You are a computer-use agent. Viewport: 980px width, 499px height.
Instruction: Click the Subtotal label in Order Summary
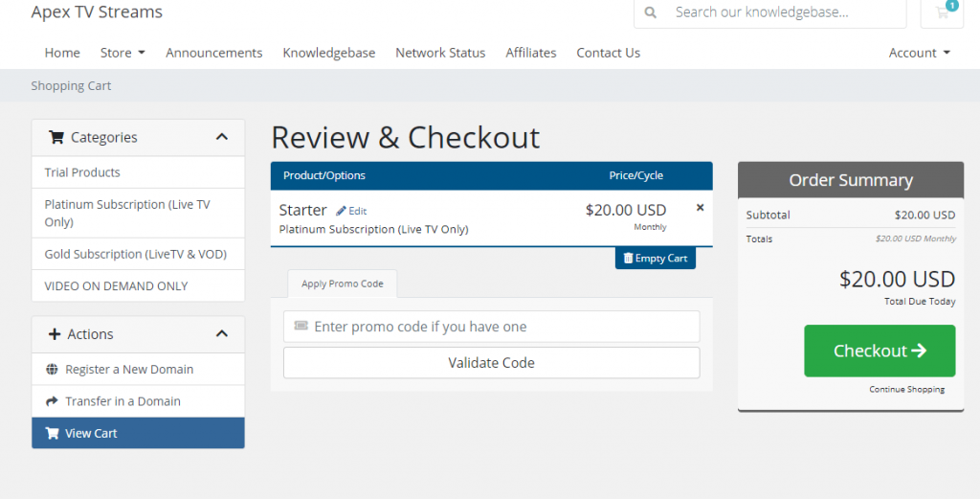point(768,215)
